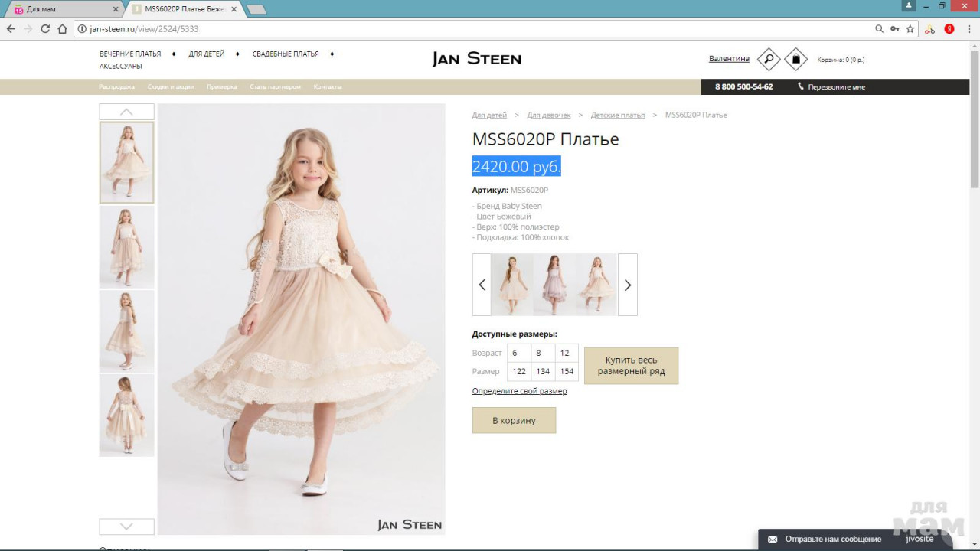980x551 pixels.
Task: Click the bookmark star in address bar
Action: point(910,29)
